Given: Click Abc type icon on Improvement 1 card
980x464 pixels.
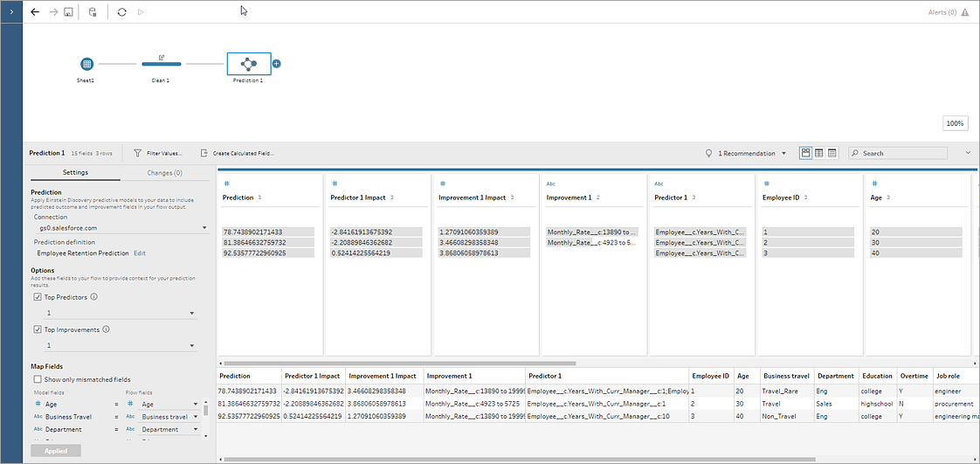Looking at the screenshot, I should (x=550, y=184).
